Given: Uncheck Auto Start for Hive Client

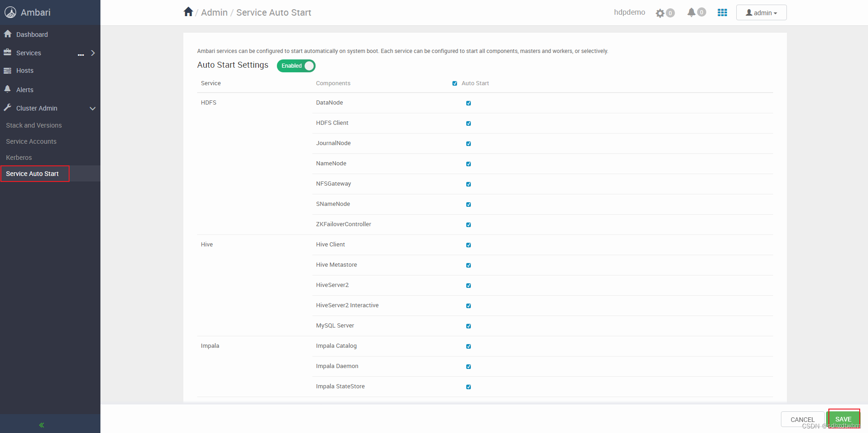Looking at the screenshot, I should (x=469, y=245).
